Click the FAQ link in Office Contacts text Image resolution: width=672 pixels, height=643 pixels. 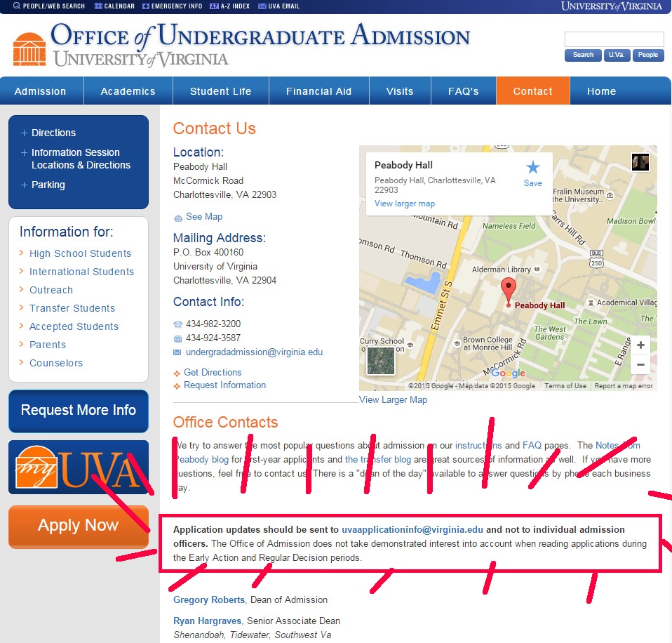532,446
